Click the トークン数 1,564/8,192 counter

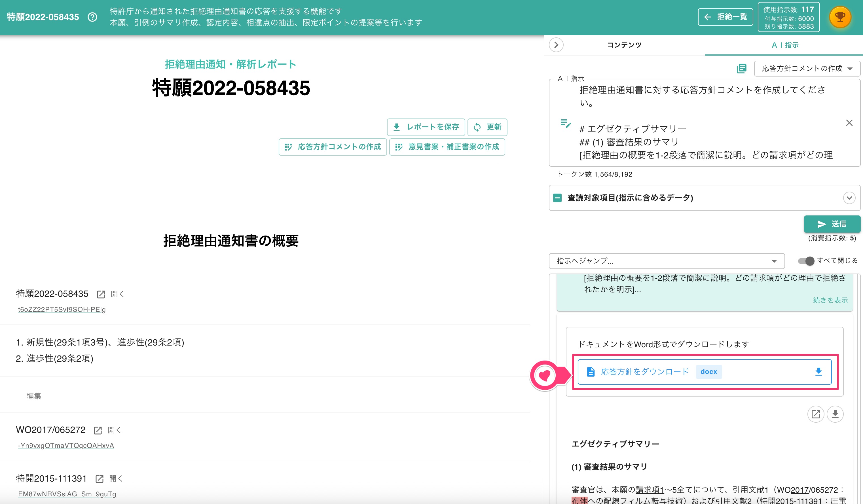(x=595, y=174)
